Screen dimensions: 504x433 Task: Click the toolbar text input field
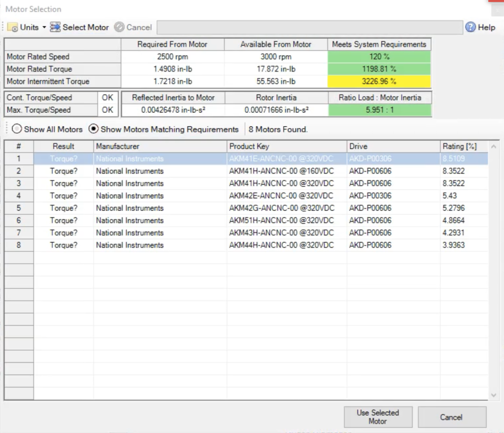pos(310,28)
